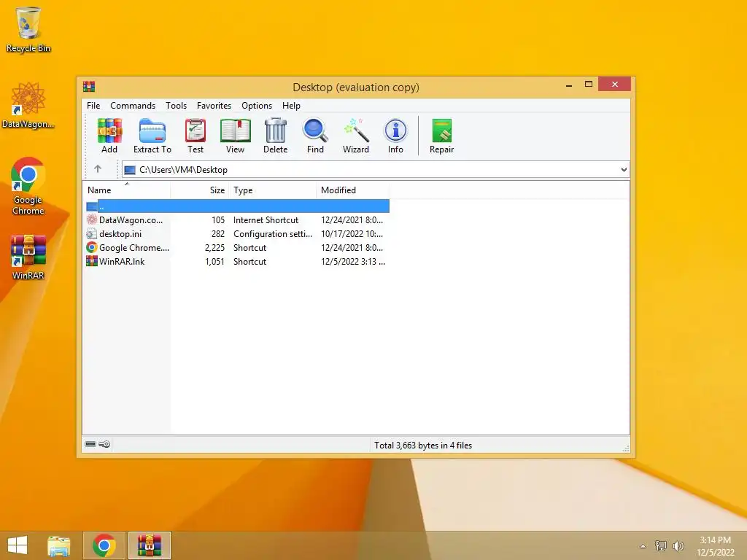
Task: Show hidden system tray icons
Action: click(643, 546)
